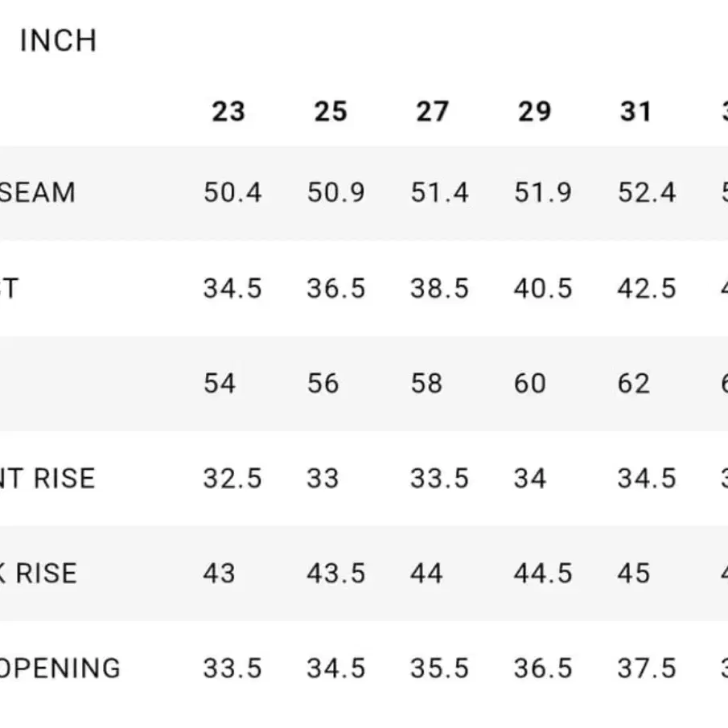
Task: Click the 45 back rise value
Action: click(x=634, y=574)
